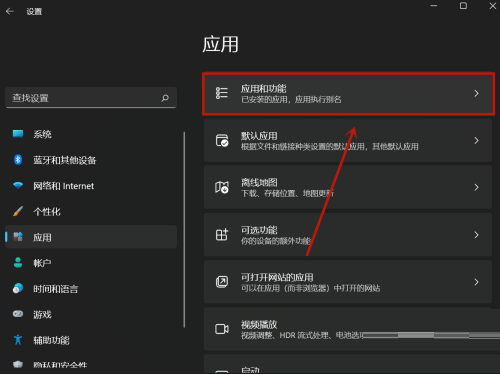Click the map download icon for 离线地图
This screenshot has height=374, width=500.
[x=222, y=187]
